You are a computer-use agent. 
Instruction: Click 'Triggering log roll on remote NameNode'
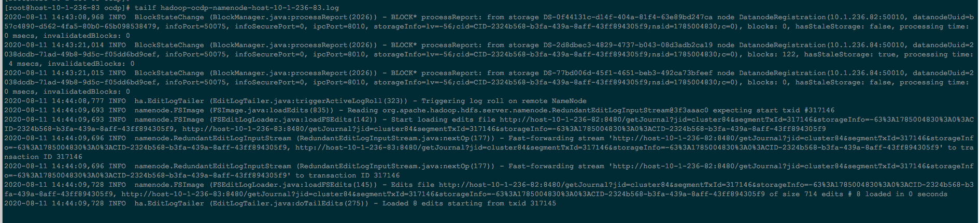click(504, 101)
